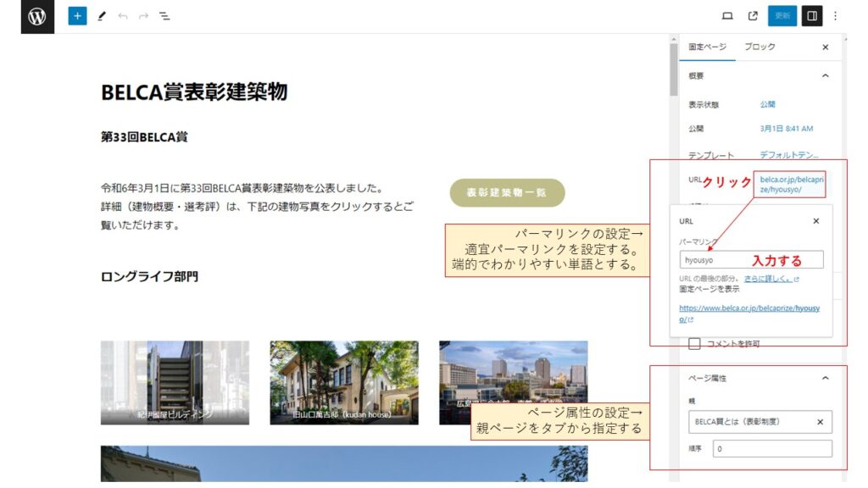Undo the last edit
Screen dimensions: 868x488
tap(122, 16)
